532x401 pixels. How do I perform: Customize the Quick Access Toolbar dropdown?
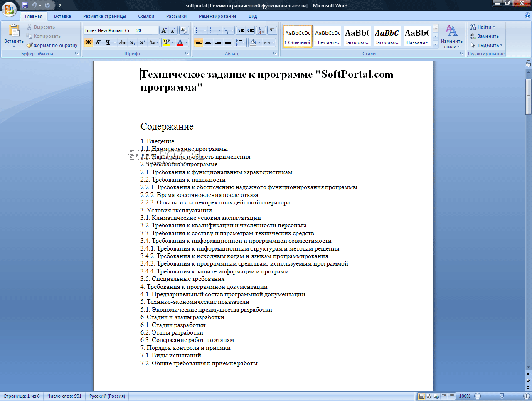point(59,5)
